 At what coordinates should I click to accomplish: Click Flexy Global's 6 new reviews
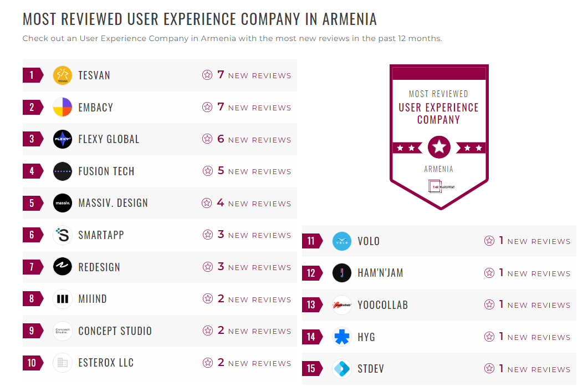[x=254, y=139]
